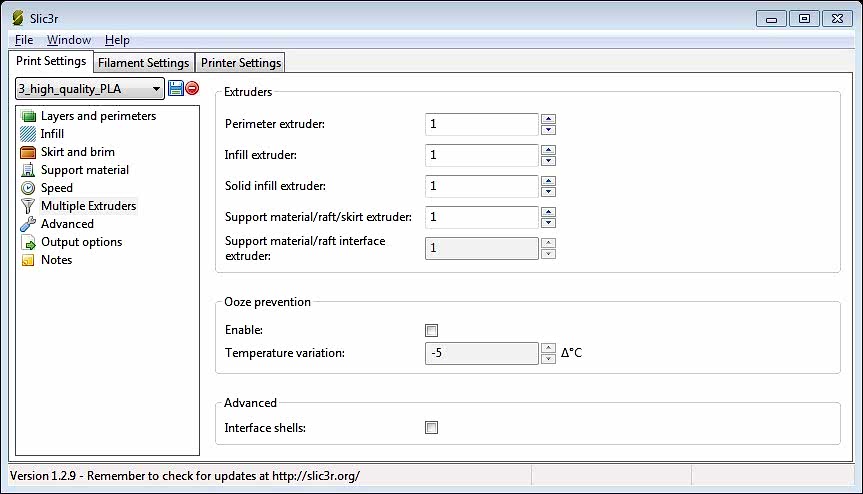Screen dimensions: 863x494
Task: Enable the Ooze prevention checkbox
Action: (x=432, y=330)
